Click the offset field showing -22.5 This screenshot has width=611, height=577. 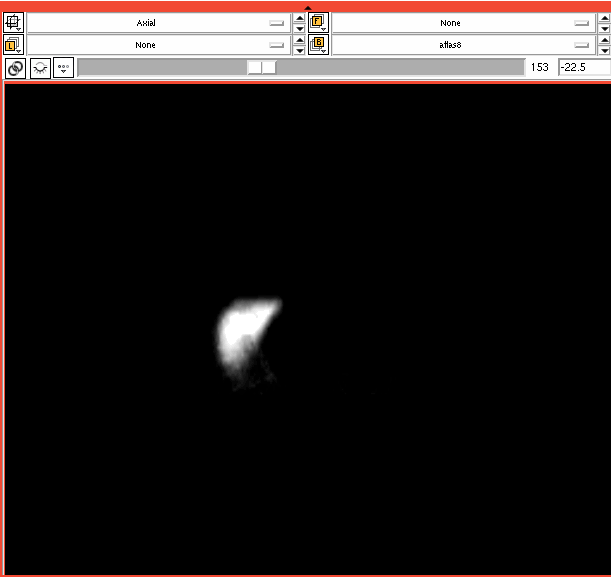click(583, 67)
